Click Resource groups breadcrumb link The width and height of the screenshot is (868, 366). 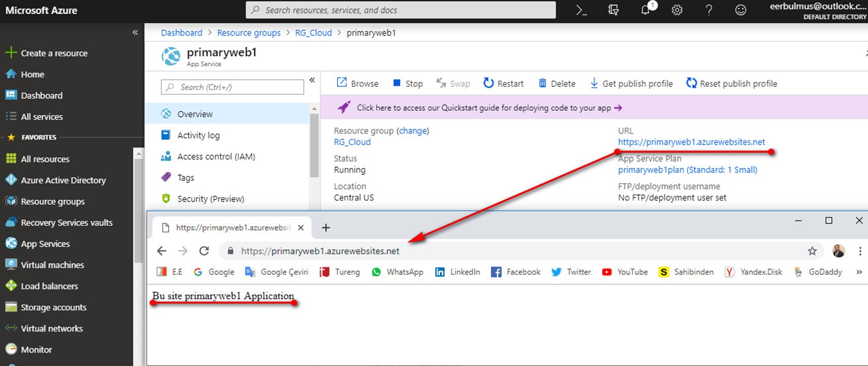(x=249, y=32)
